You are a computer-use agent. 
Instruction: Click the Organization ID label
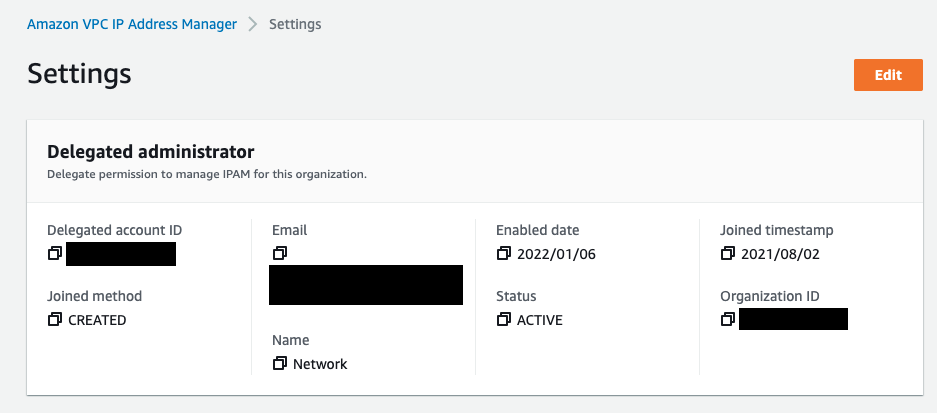click(770, 295)
